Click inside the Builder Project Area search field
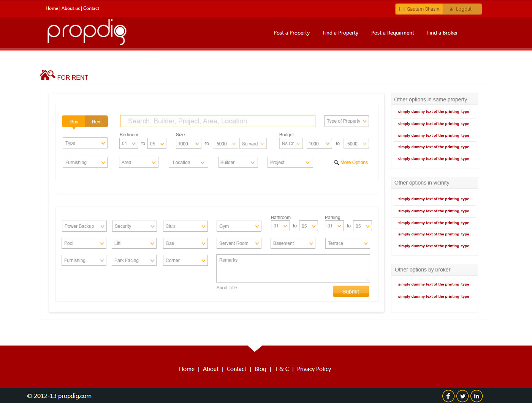The image size is (532, 404). pos(217,121)
